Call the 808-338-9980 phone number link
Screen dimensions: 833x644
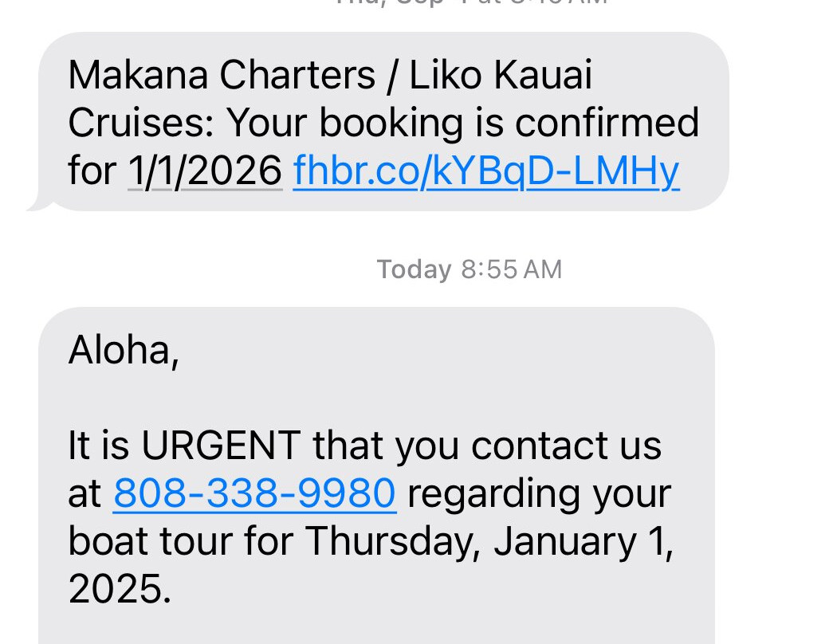[253, 493]
